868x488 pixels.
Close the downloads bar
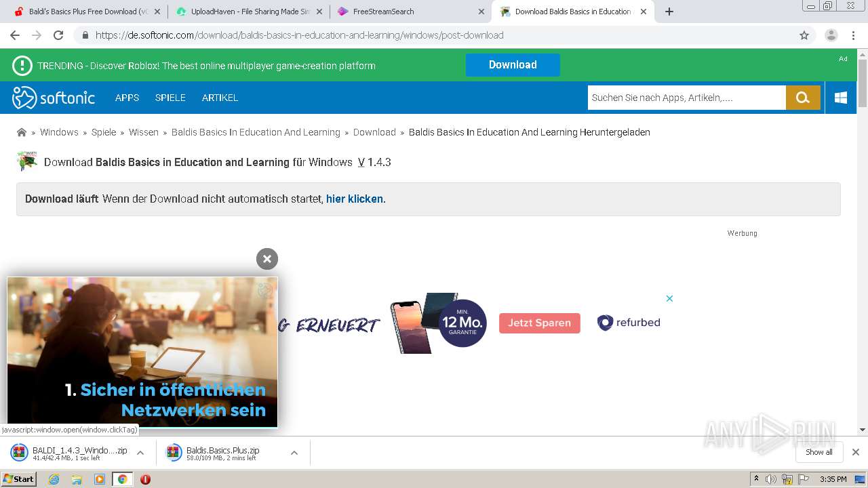856,452
